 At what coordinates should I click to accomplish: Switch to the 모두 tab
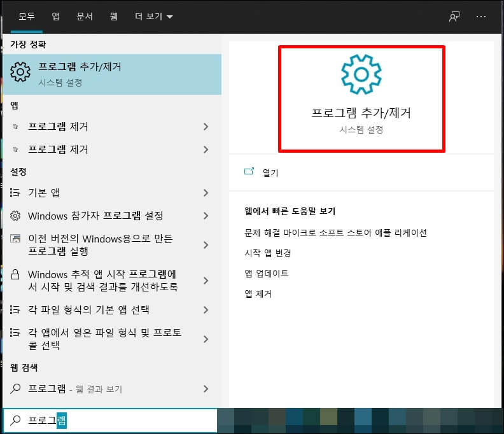click(27, 17)
